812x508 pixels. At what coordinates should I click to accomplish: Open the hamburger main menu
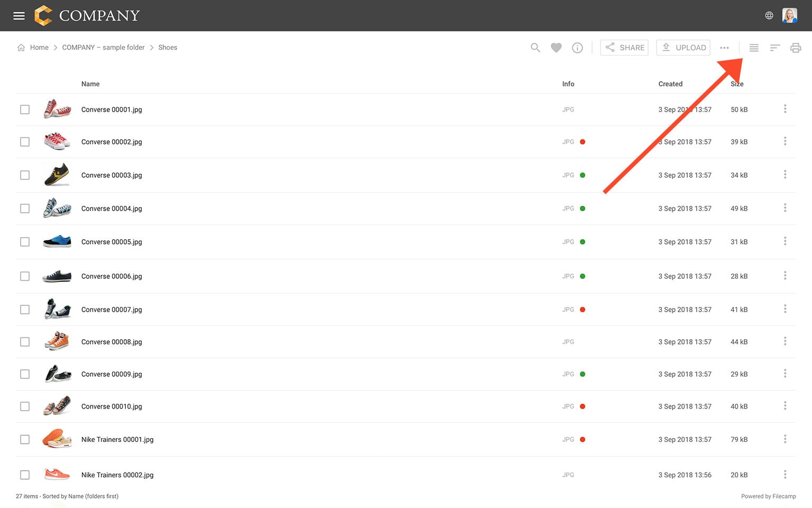pos(19,16)
